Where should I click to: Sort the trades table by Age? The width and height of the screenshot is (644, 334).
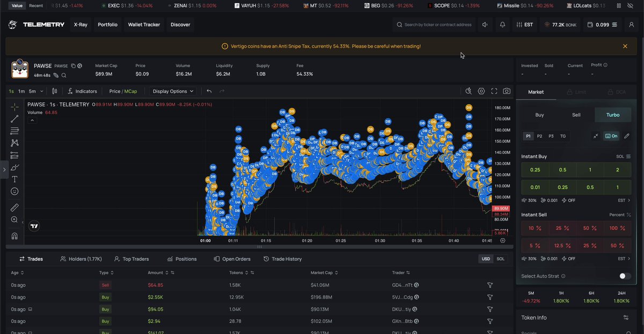click(18, 273)
